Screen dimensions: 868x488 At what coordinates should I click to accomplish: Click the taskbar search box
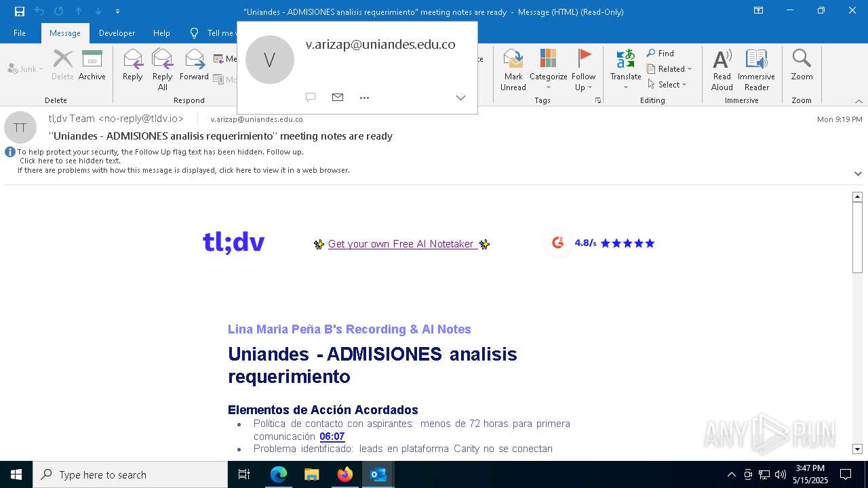point(130,474)
